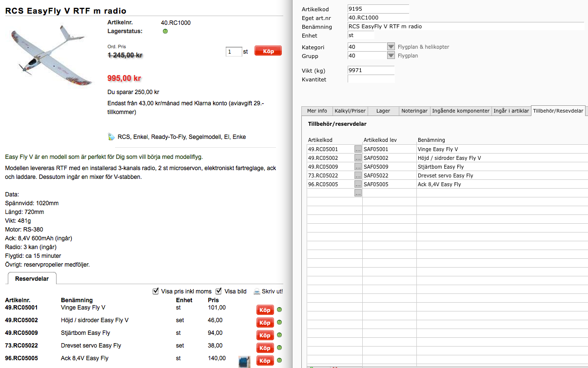The width and height of the screenshot is (588, 368).
Task: Click the sale price 995,00 kr
Action: [x=124, y=78]
